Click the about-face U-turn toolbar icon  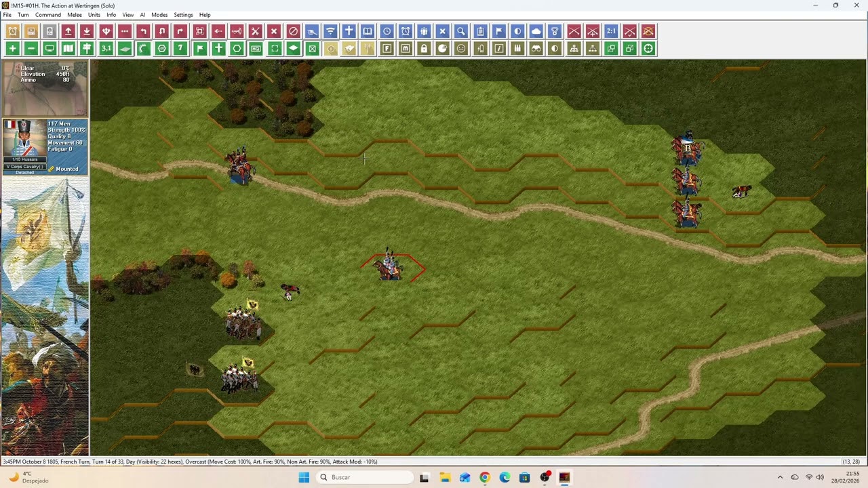pos(161,31)
